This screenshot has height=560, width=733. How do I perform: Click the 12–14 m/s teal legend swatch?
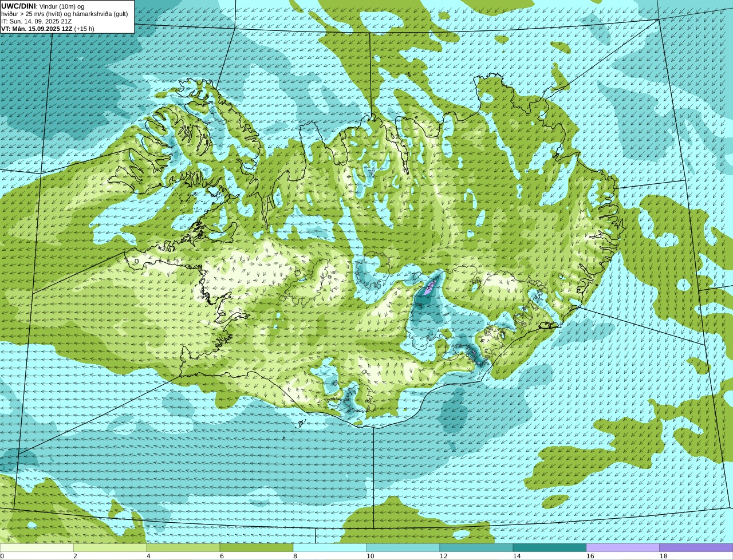(476, 547)
